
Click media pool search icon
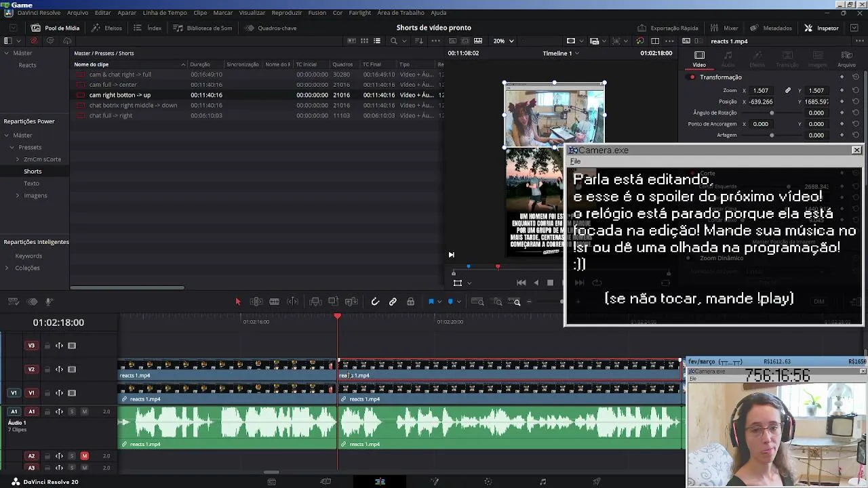click(x=393, y=41)
